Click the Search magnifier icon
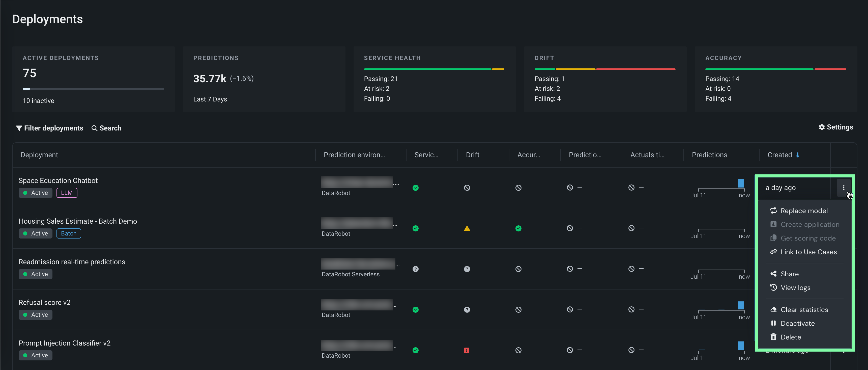The image size is (868, 370). tap(94, 128)
